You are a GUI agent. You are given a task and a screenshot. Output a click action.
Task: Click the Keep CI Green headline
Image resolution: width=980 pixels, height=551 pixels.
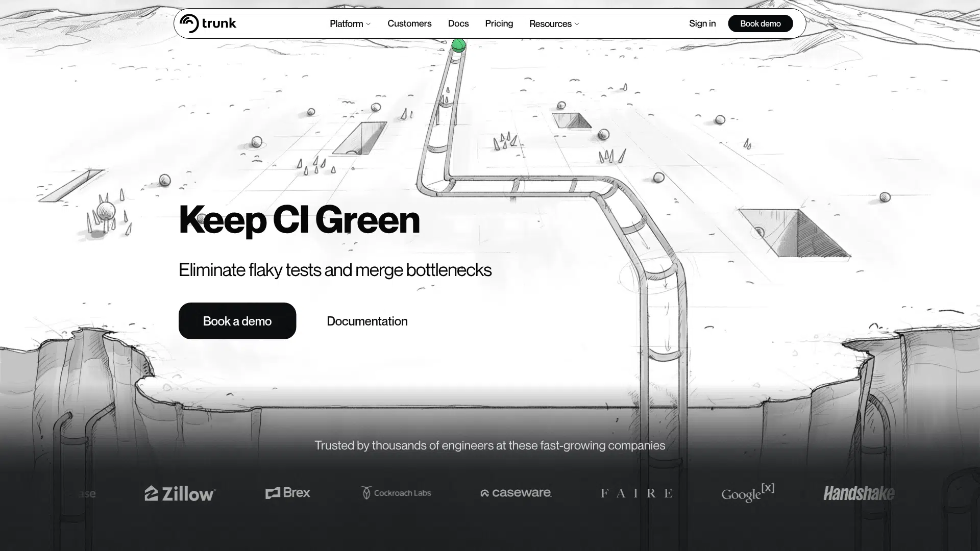click(299, 220)
